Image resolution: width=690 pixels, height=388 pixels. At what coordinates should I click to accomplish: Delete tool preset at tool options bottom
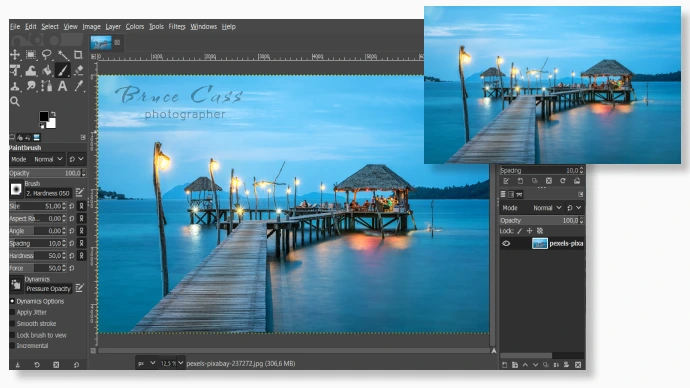pos(56,365)
